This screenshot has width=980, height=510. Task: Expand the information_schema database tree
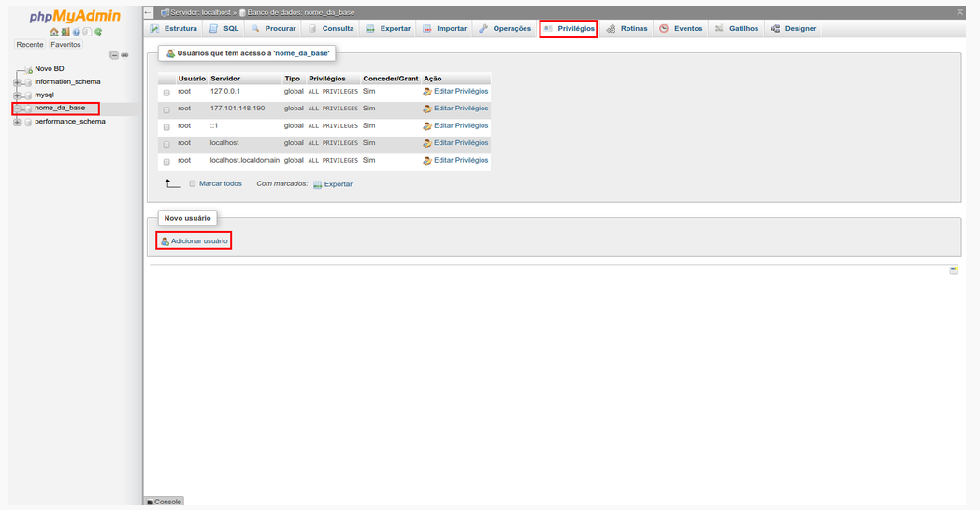[x=17, y=82]
